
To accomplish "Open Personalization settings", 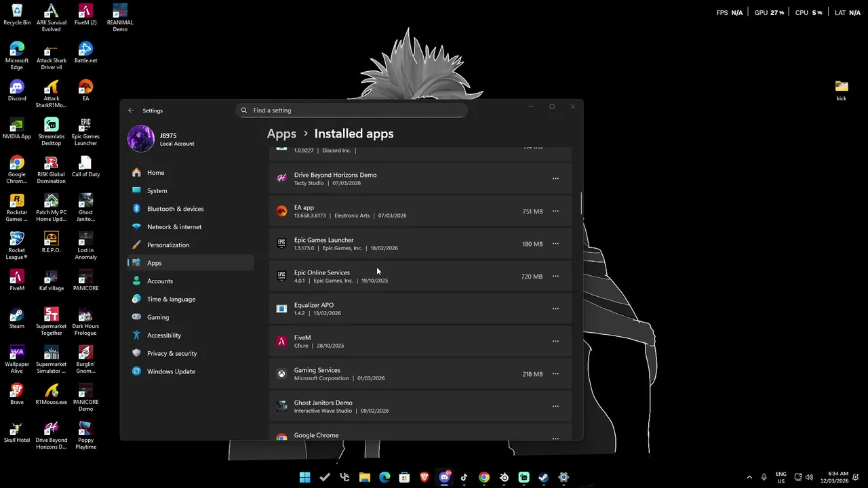I will tap(191, 245).
